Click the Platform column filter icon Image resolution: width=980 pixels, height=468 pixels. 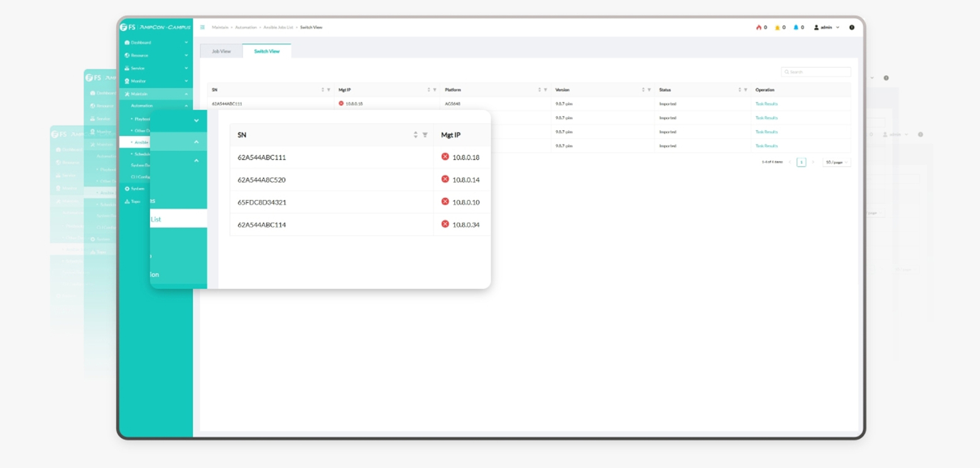[545, 90]
